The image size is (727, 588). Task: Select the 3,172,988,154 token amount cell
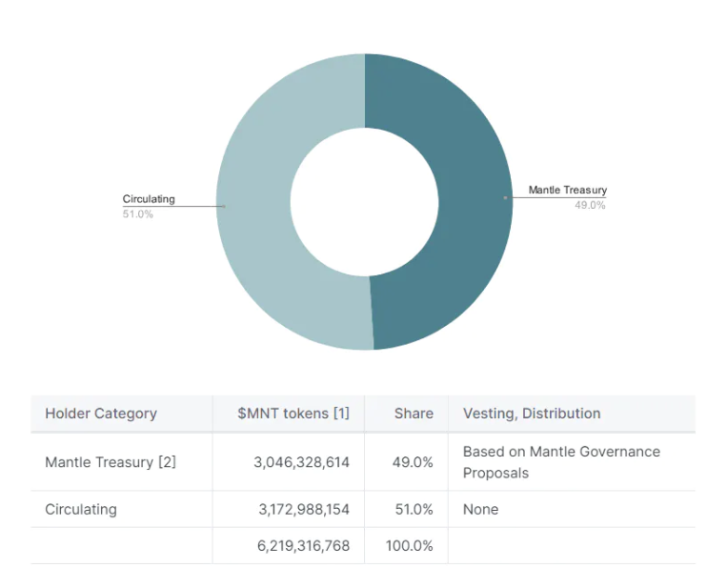[x=304, y=510]
